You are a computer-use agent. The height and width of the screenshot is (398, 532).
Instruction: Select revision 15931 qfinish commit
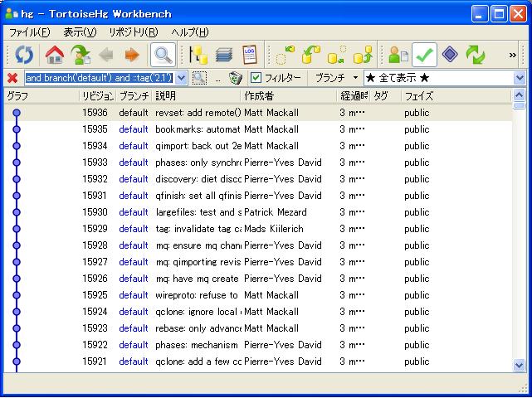[258, 196]
